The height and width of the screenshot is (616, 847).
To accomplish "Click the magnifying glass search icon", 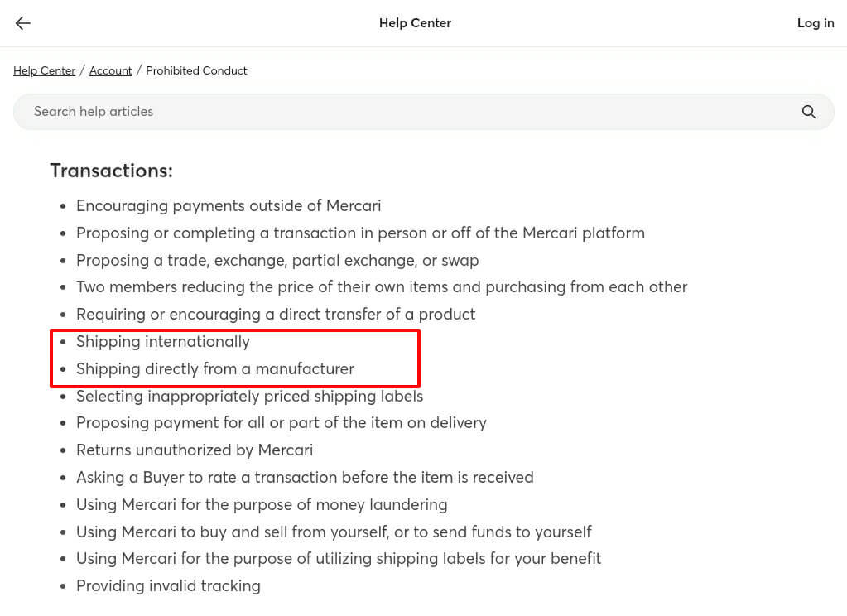I will [x=808, y=112].
